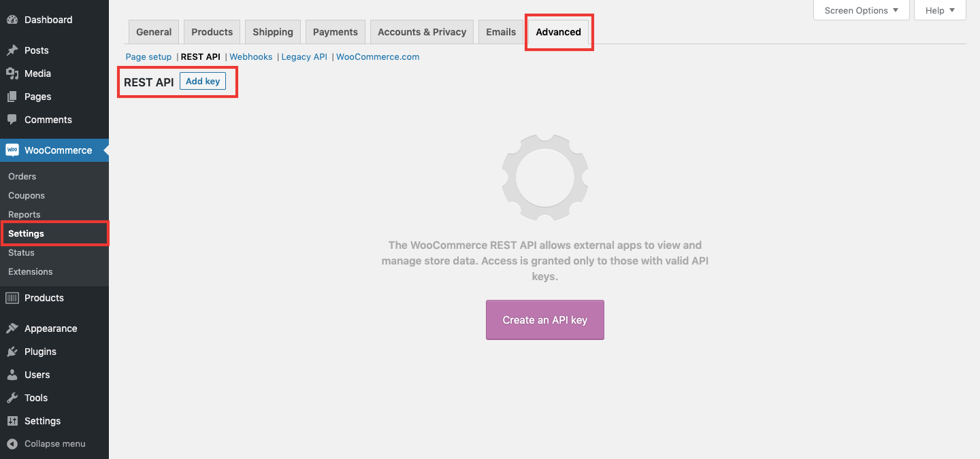Switch to the Emails tab
Viewport: 980px width, 459px height.
tap(500, 31)
